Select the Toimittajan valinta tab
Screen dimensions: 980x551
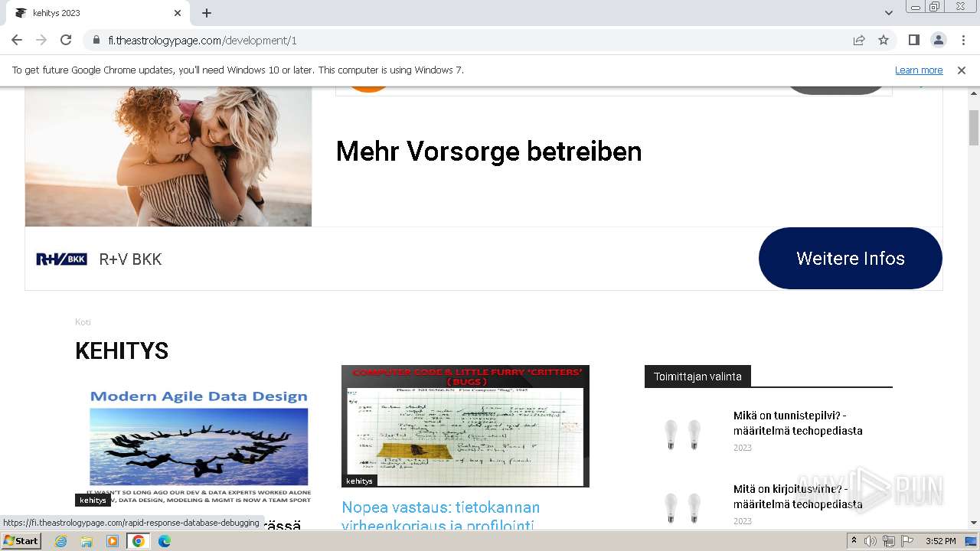pos(697,377)
